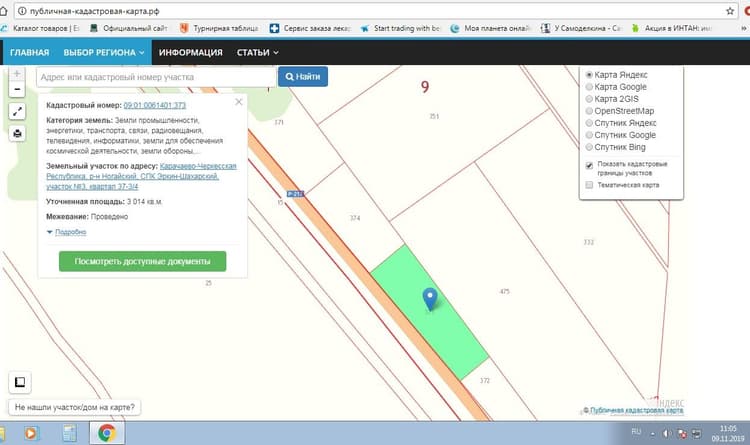Open Chrome from the taskbar
This screenshot has width=750, height=445.
click(x=107, y=433)
